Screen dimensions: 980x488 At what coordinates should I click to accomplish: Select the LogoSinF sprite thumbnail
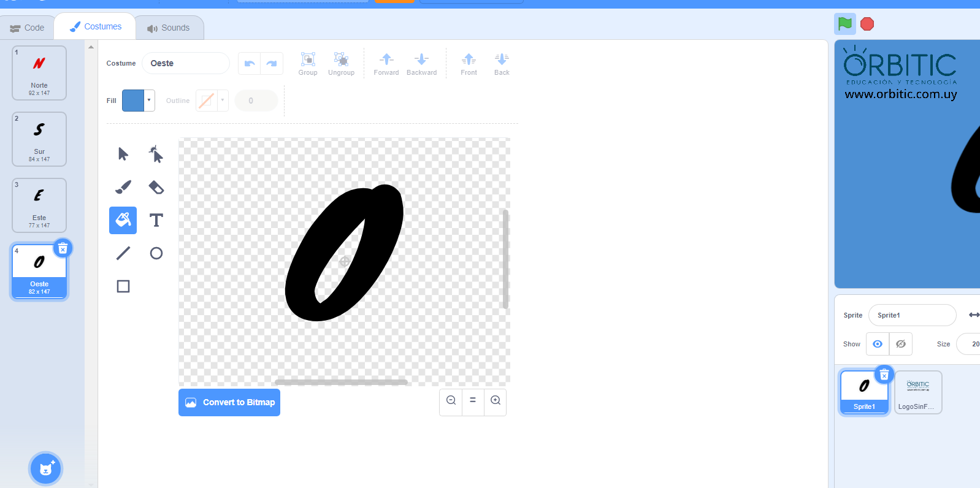(x=918, y=392)
